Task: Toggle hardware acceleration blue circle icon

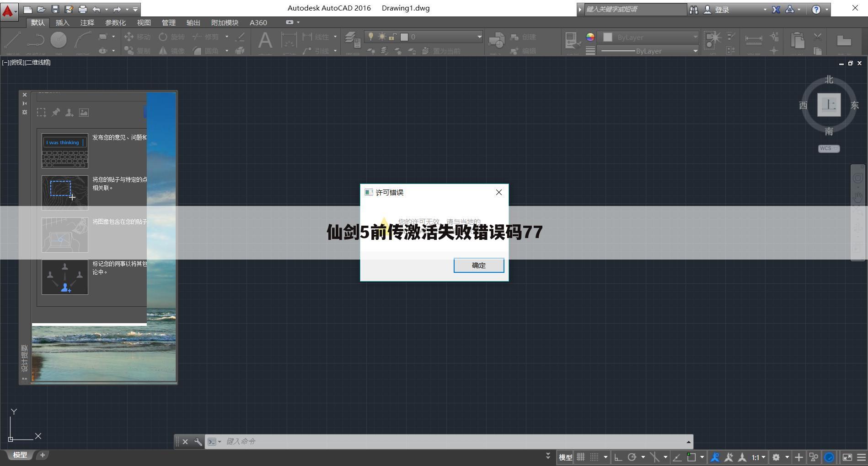Action: 829,457
